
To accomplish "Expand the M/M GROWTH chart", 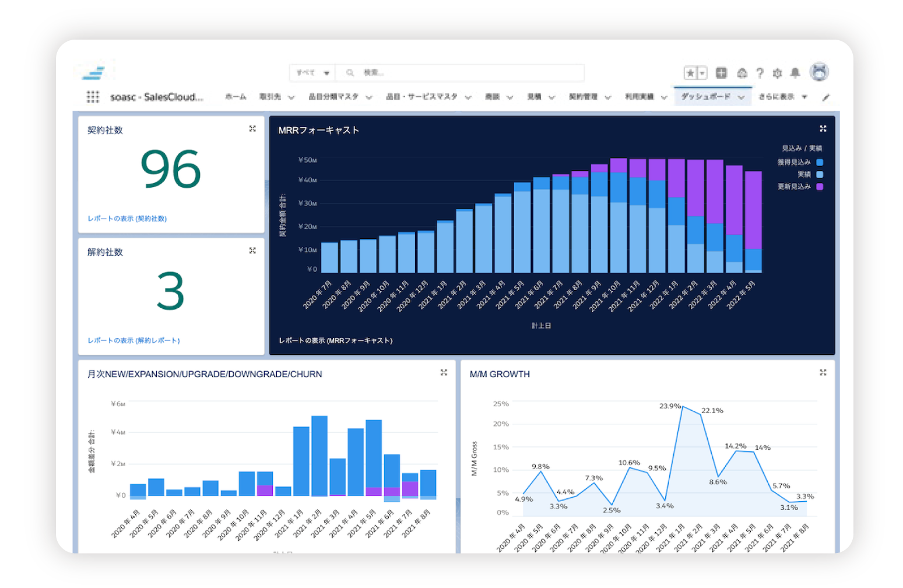I will [823, 372].
